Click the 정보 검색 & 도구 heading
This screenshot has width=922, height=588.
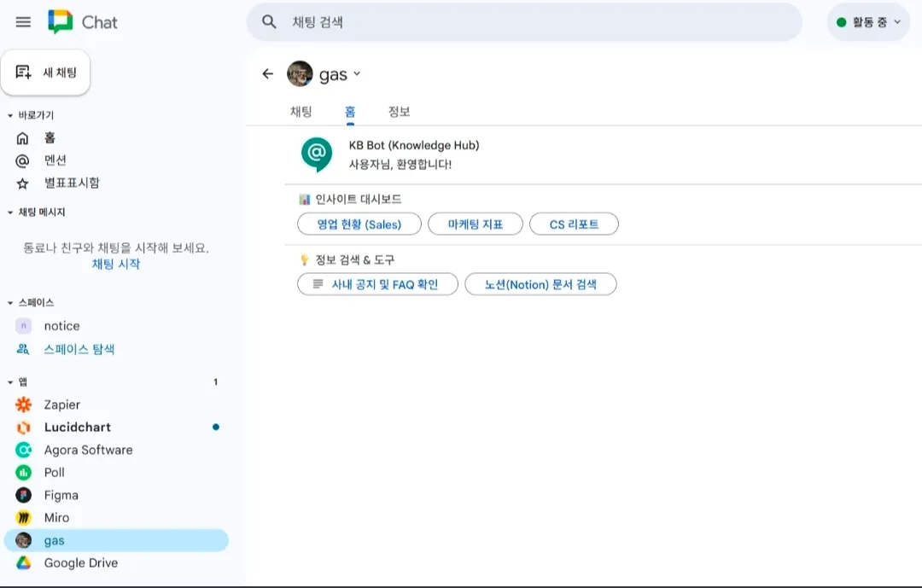point(354,260)
